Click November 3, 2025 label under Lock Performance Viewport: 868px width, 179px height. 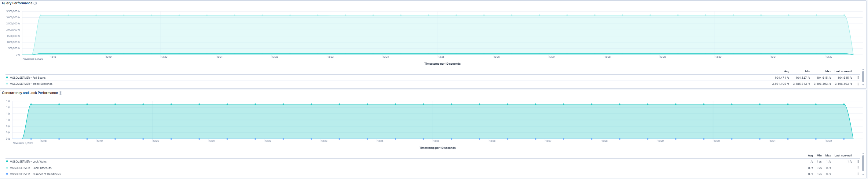tap(23, 143)
